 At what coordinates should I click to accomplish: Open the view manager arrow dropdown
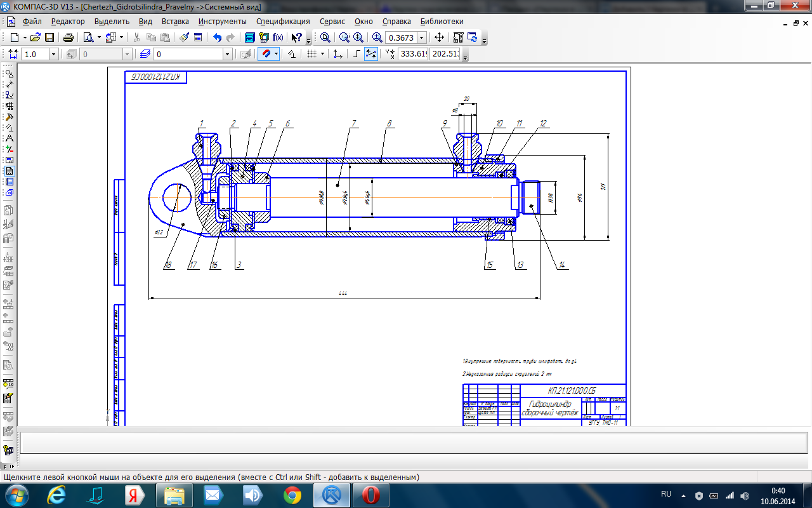122,37
